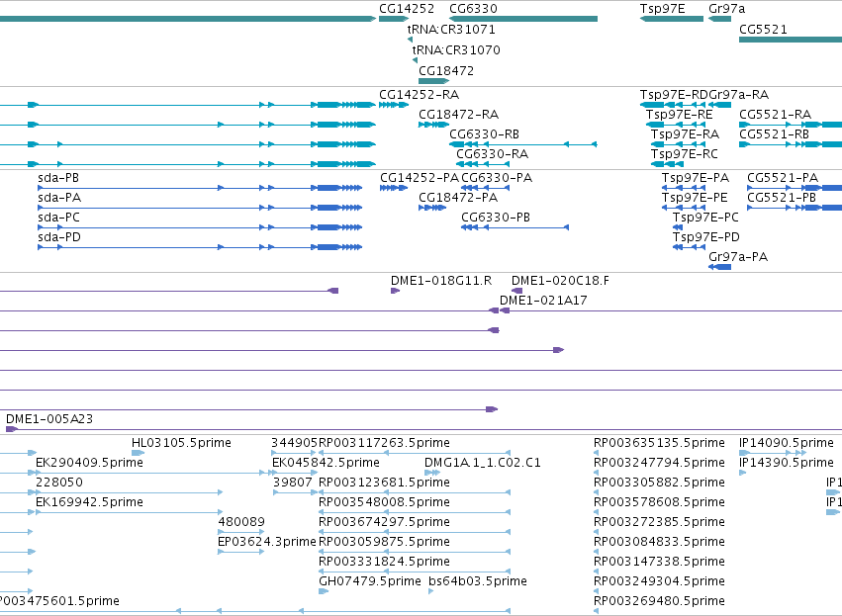The image size is (842, 616).
Task: Click Tsp97E-PA protein label
Action: click(696, 178)
